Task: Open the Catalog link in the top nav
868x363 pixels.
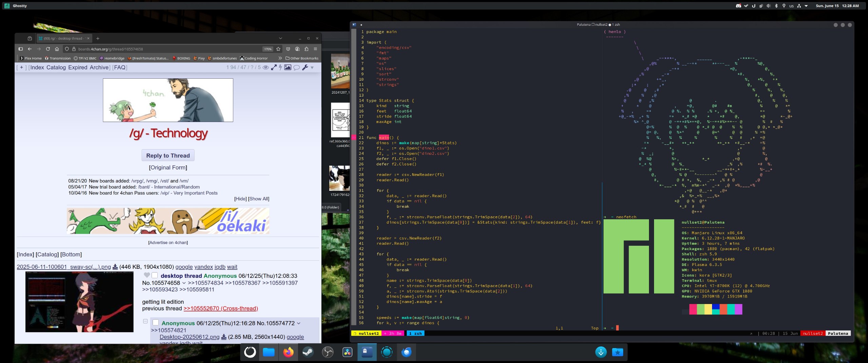Action: point(56,67)
